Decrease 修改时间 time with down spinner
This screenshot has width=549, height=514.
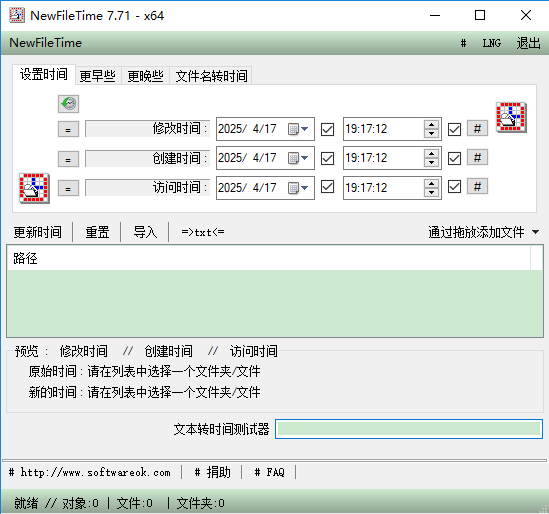431,133
